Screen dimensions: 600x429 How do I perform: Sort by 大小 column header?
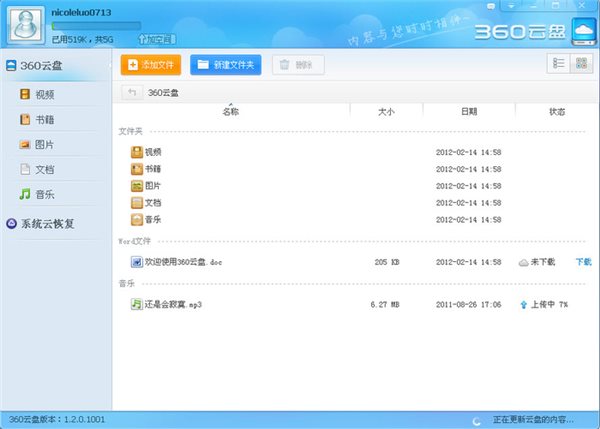pyautogui.click(x=386, y=111)
